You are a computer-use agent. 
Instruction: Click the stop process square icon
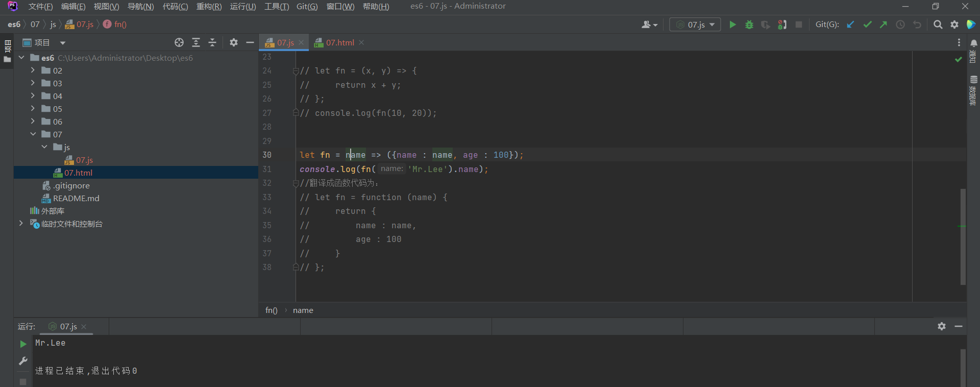(x=799, y=25)
